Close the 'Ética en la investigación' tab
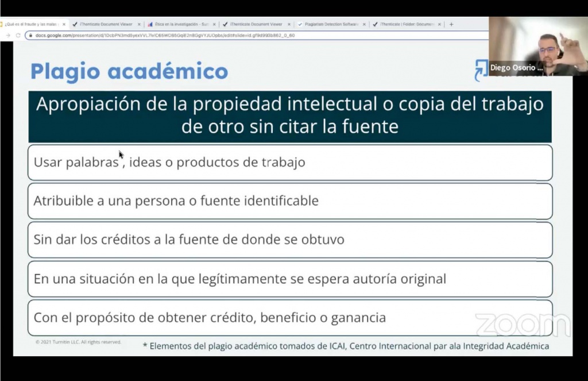588x381 pixels. pos(214,24)
